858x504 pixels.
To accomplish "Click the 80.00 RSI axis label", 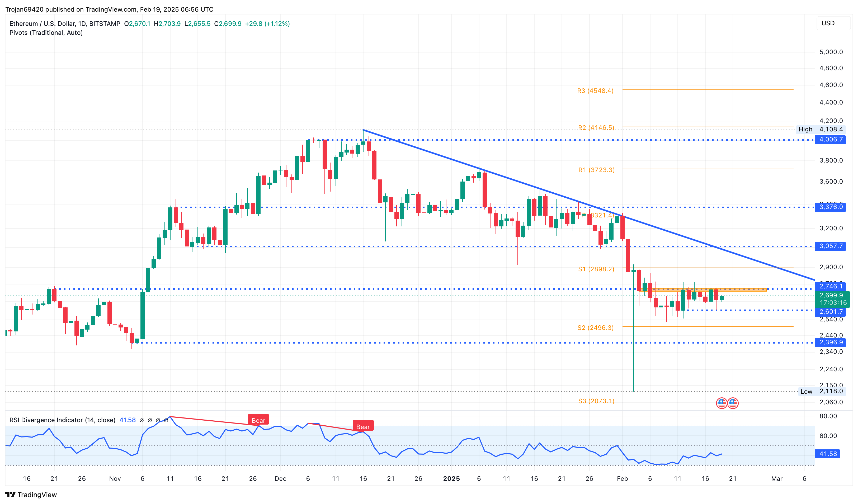I will 828,416.
